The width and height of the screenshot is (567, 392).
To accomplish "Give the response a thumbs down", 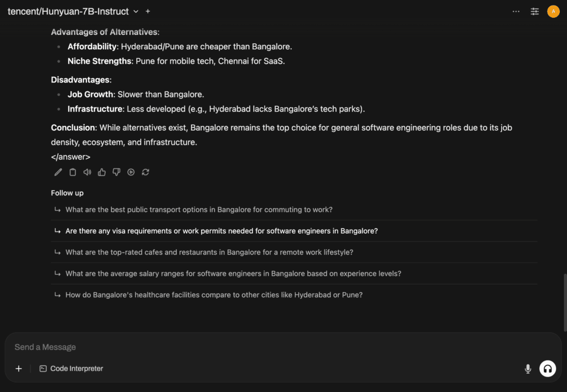I will 116,172.
